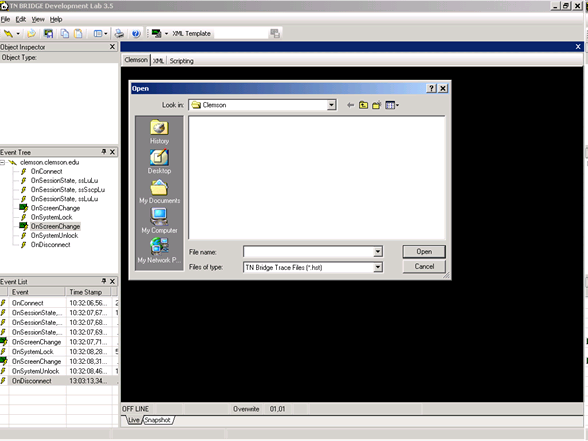The width and height of the screenshot is (588, 441).
Task: Select OnConnect in Event Tree
Action: (46, 171)
